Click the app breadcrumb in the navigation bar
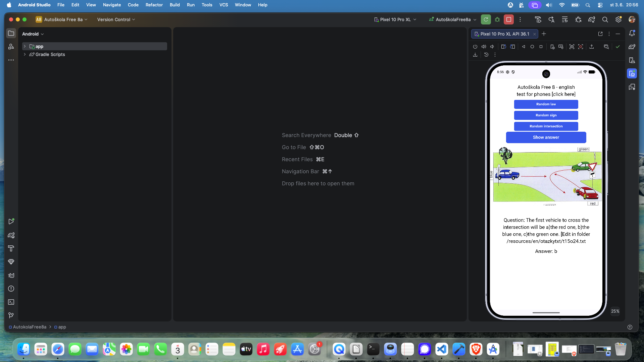This screenshot has height=362, width=644. tap(60, 327)
